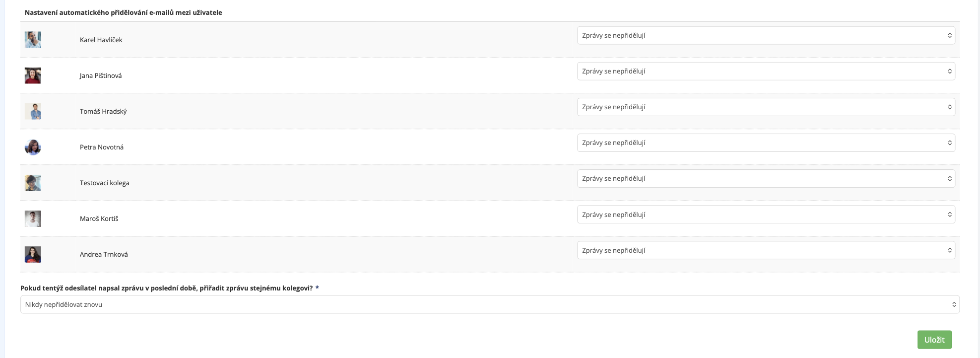Click Petra Novotná's round avatar

(x=33, y=147)
